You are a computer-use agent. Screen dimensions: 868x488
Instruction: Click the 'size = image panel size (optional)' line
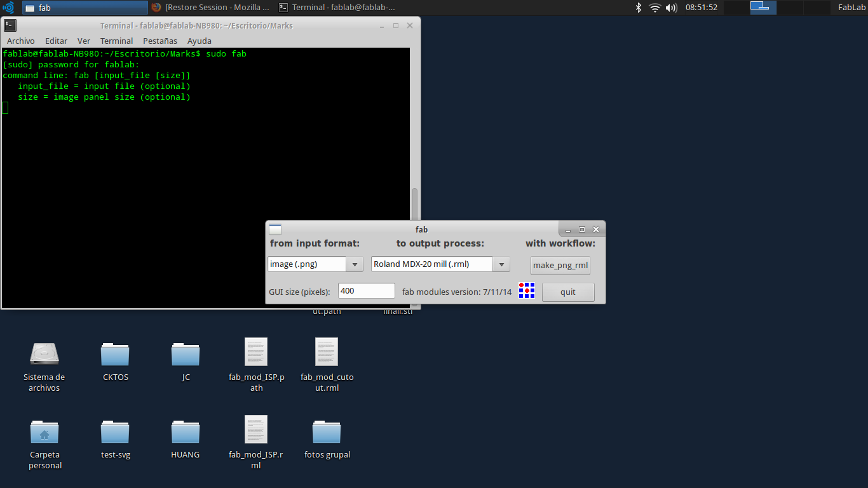click(104, 97)
